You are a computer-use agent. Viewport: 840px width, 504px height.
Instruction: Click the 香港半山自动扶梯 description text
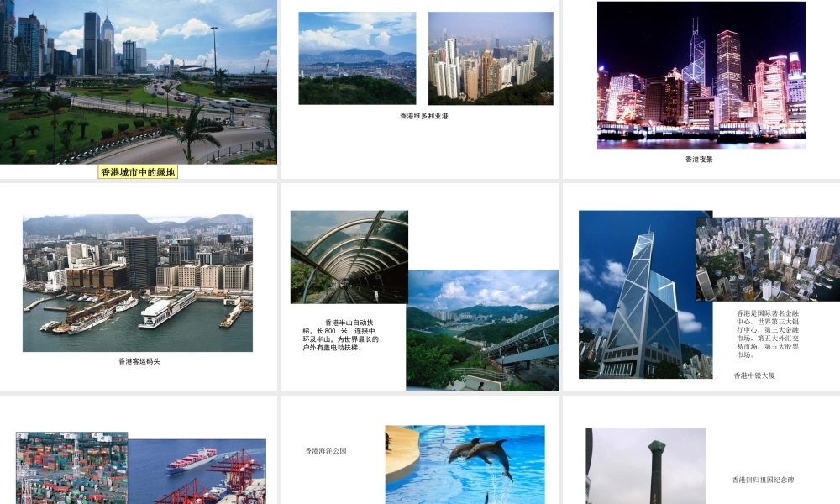(x=340, y=335)
